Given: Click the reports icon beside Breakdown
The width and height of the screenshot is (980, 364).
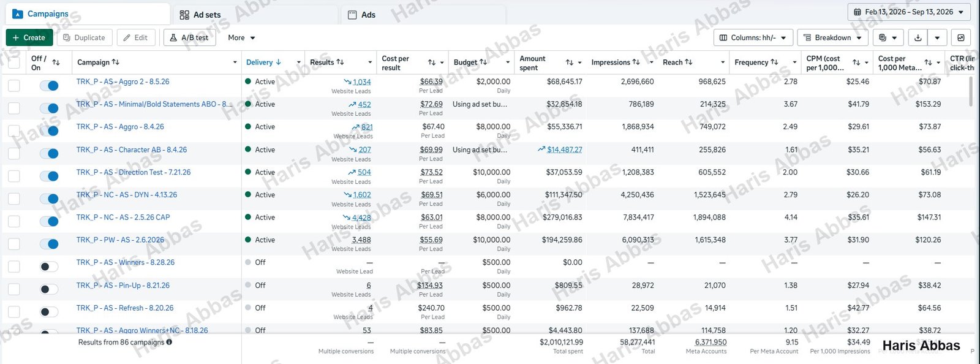Looking at the screenshot, I should [882, 37].
